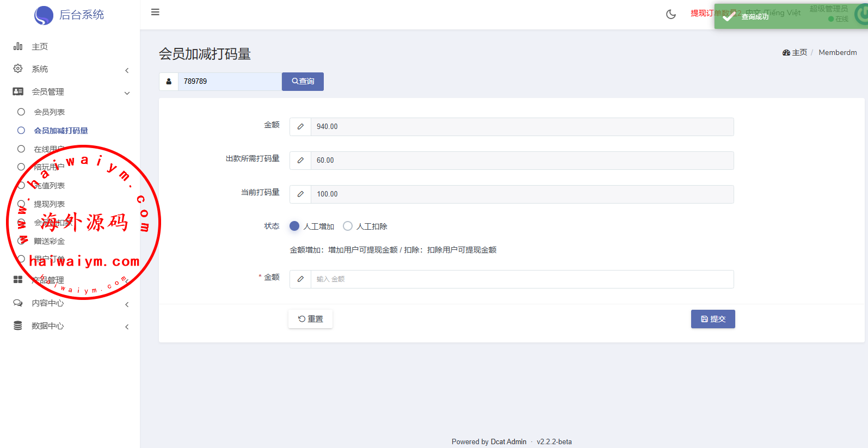Viewport: 868px width, 448px height.
Task: Click the 后台系统 logo icon
Action: (44, 15)
